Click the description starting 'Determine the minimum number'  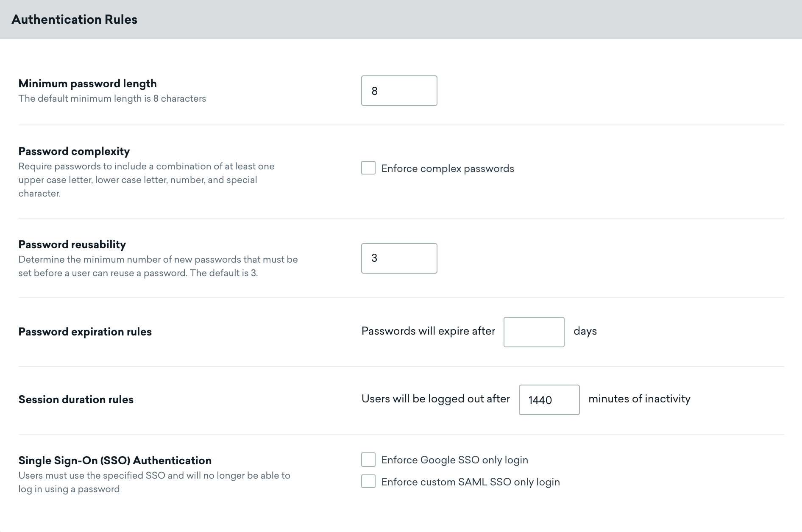pos(158,266)
